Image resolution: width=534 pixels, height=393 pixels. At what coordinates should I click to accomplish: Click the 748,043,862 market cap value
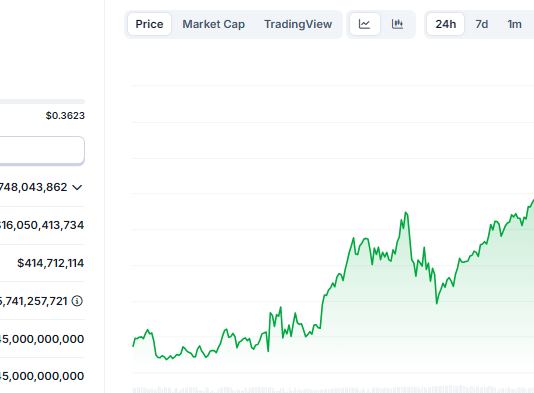click(34, 187)
